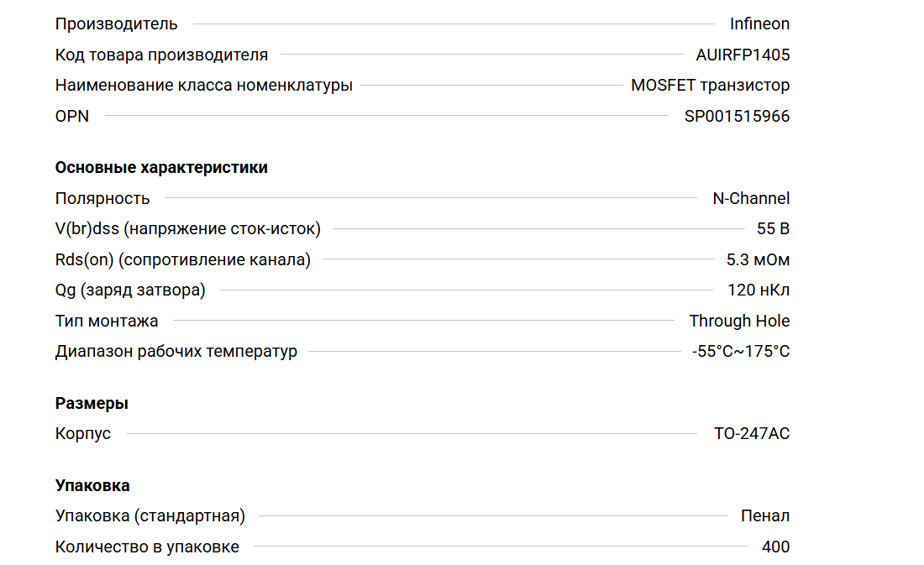Click the 55 В voltage value
This screenshot has height=565, width=924.
(x=773, y=228)
